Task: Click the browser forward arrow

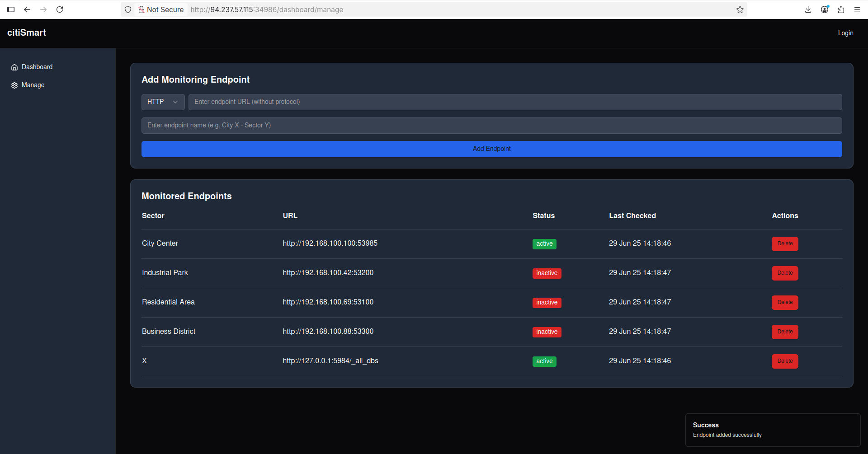Action: [43, 9]
